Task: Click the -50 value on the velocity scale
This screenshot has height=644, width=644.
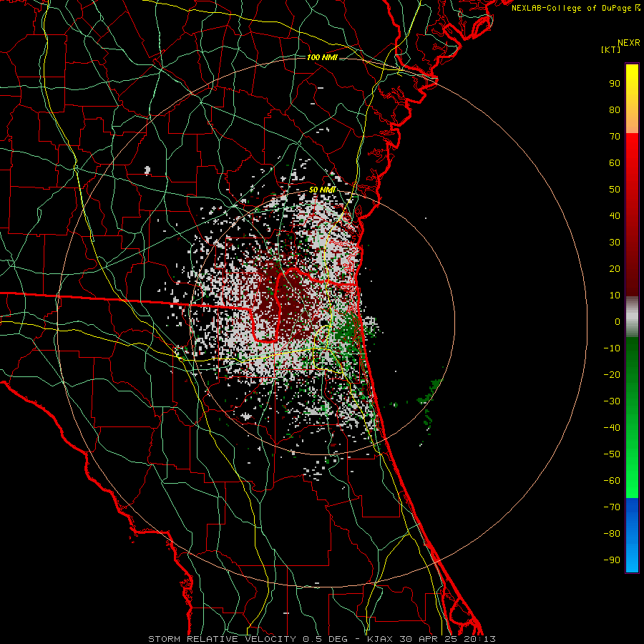Action: coord(612,454)
